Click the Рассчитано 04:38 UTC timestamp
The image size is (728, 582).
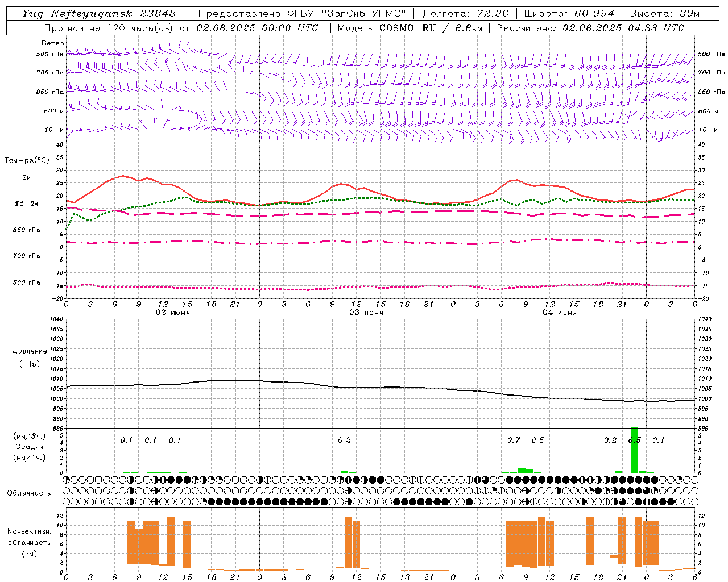pyautogui.click(x=590, y=28)
